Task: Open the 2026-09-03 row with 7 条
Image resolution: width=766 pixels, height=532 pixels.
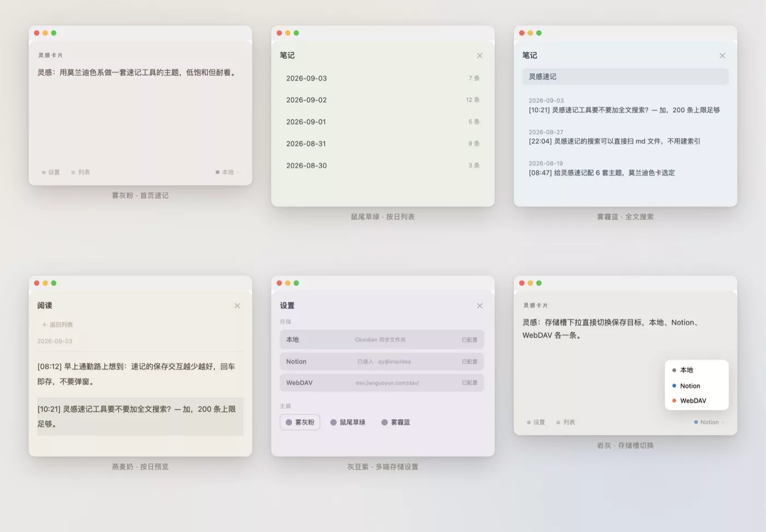Action: tap(382, 78)
